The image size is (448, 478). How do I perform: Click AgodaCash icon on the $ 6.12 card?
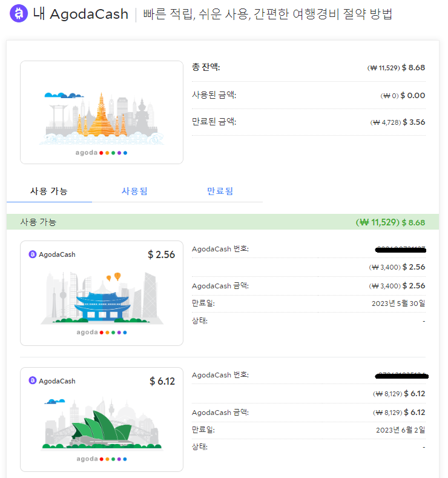pyautogui.click(x=32, y=380)
